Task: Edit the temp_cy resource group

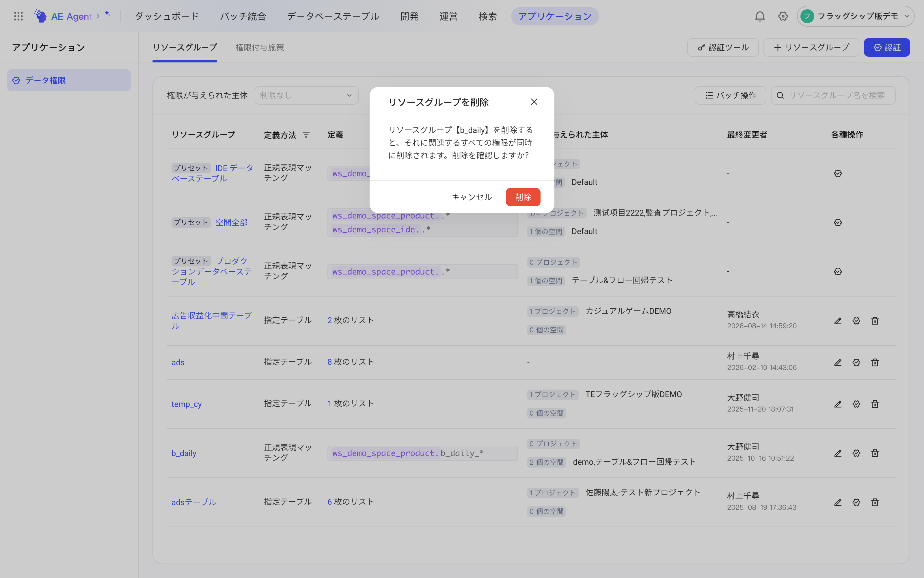Action: [838, 404]
